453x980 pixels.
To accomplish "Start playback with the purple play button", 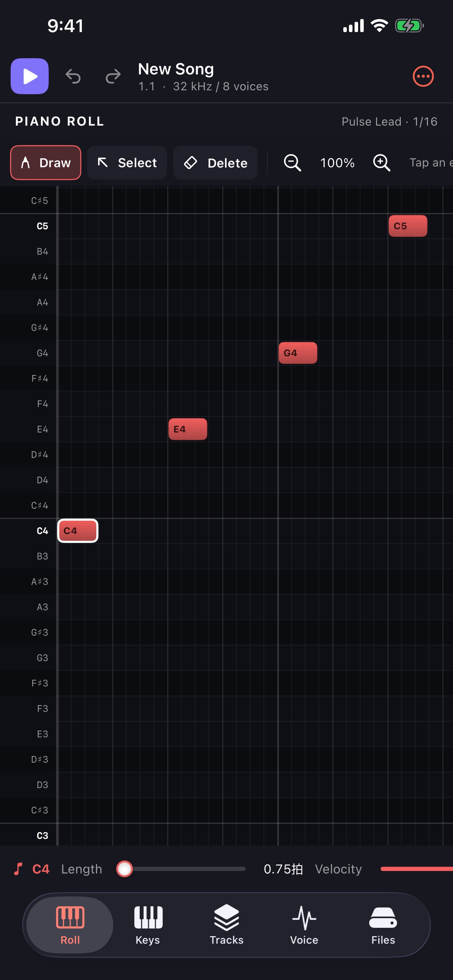I will [x=30, y=76].
